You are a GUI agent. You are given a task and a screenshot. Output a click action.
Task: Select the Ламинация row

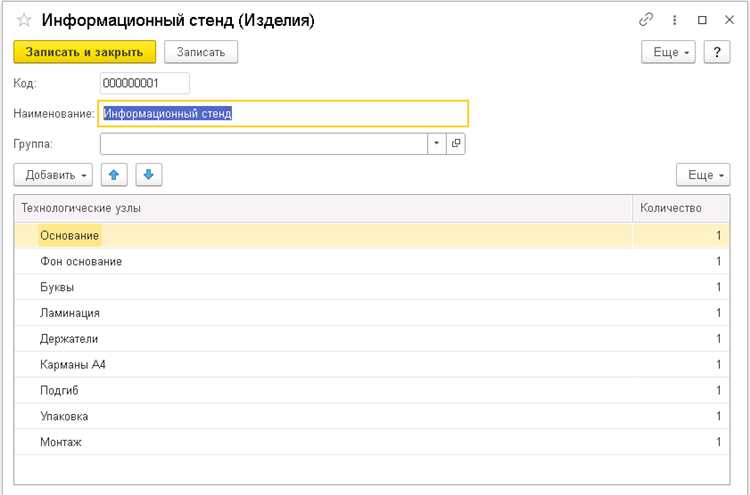point(372,313)
